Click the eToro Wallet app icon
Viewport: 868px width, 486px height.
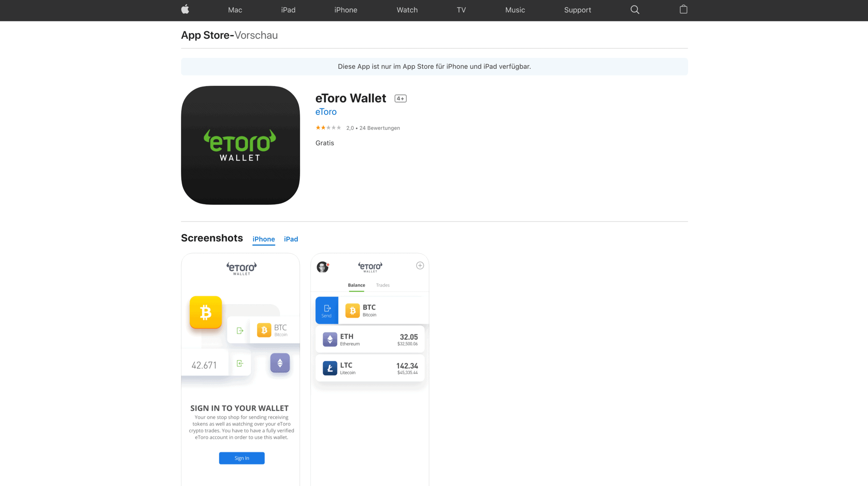240,145
